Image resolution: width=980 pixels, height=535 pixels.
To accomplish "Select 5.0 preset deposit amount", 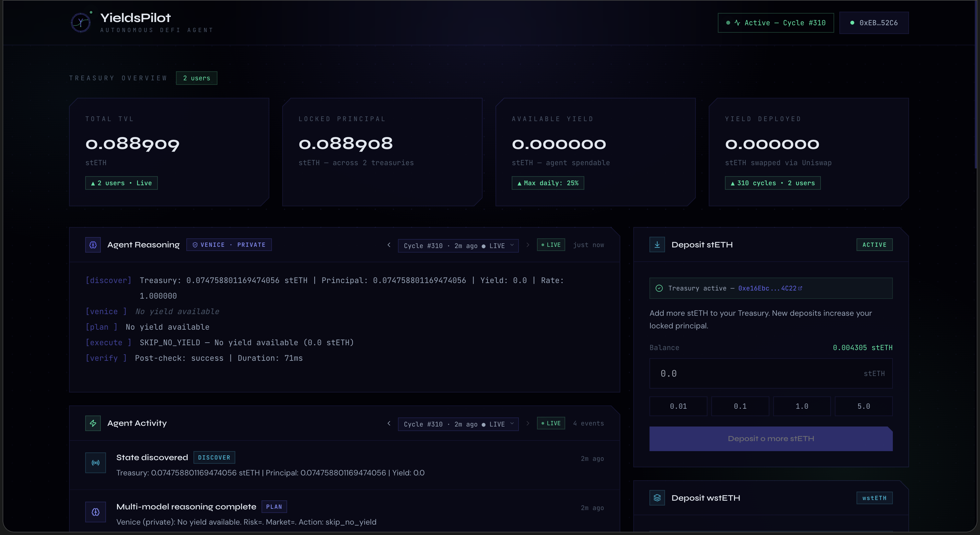I will 864,406.
